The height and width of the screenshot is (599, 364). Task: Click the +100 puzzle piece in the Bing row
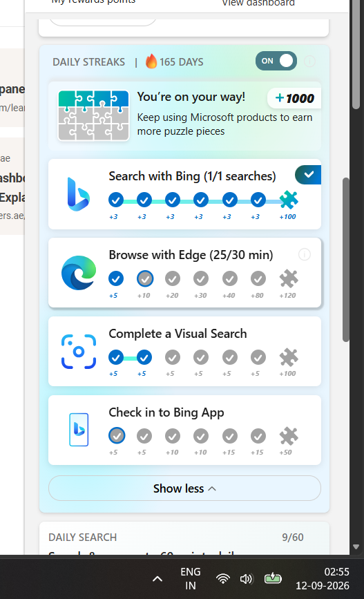(x=289, y=200)
